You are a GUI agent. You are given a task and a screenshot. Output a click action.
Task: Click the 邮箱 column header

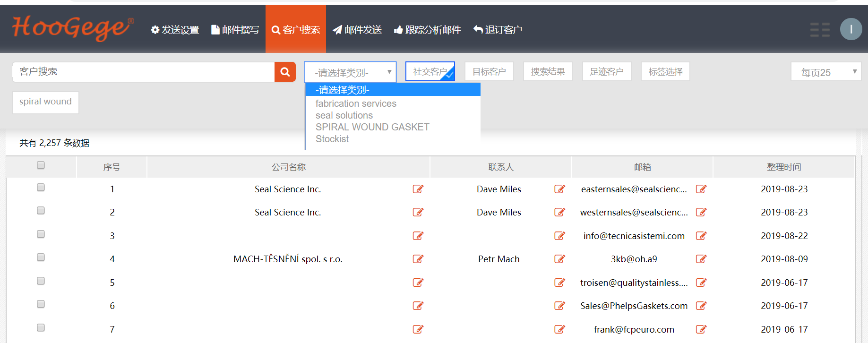coord(643,167)
